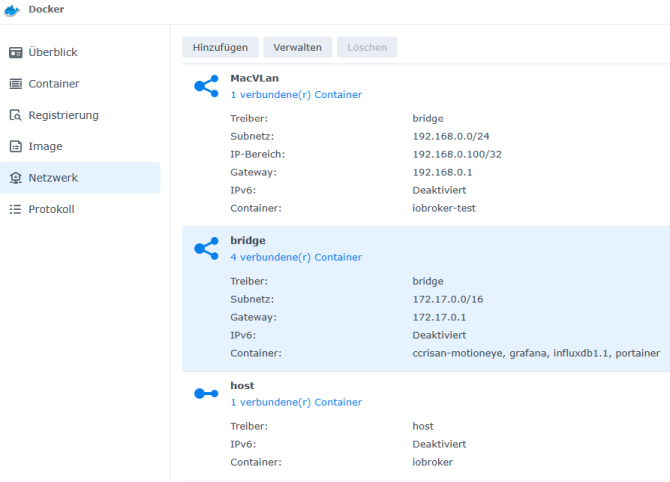
Task: Click the Container list icon in sidebar
Action: [x=15, y=84]
